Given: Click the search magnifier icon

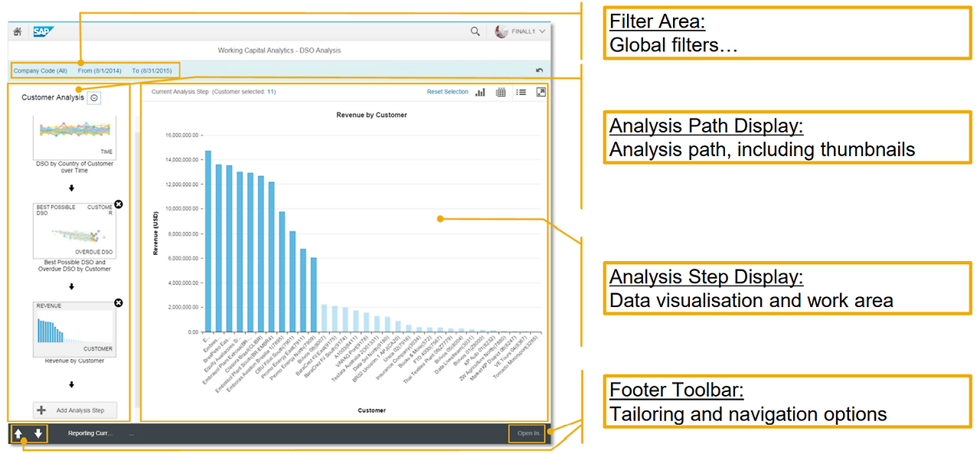Looking at the screenshot, I should click(x=475, y=31).
